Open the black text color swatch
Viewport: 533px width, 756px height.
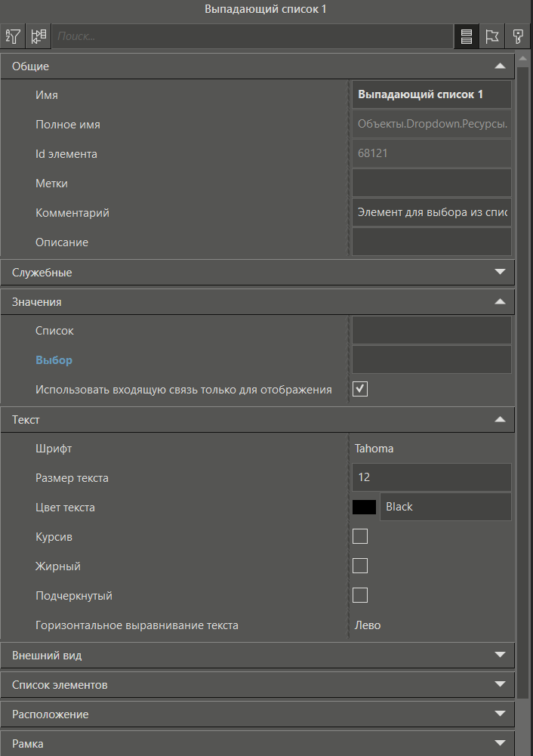coord(364,507)
